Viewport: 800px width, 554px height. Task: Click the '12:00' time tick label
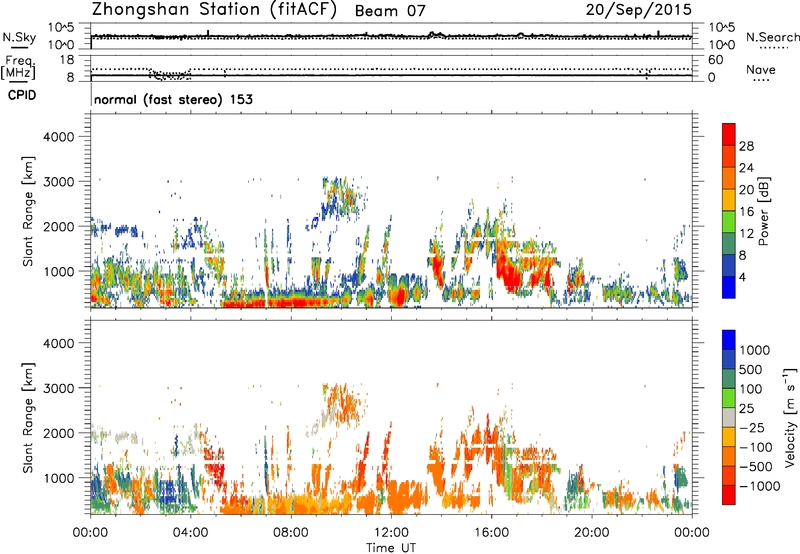point(391,533)
